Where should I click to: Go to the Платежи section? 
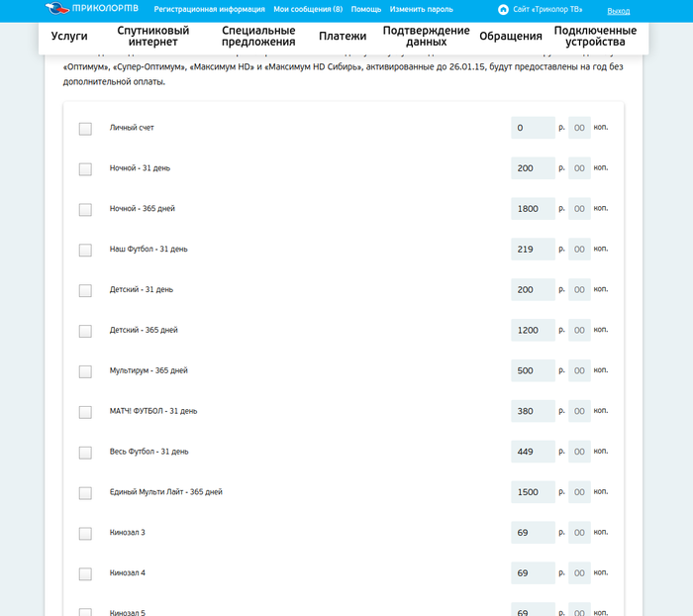click(343, 37)
